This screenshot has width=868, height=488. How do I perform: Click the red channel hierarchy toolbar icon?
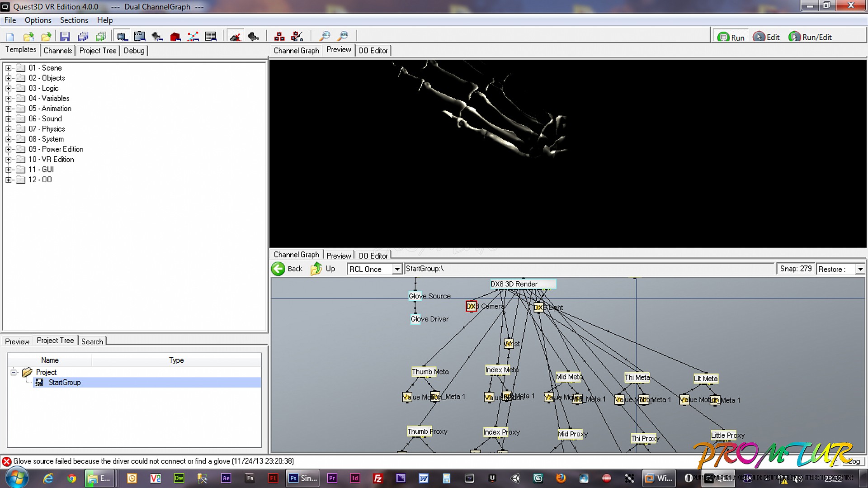(x=279, y=37)
